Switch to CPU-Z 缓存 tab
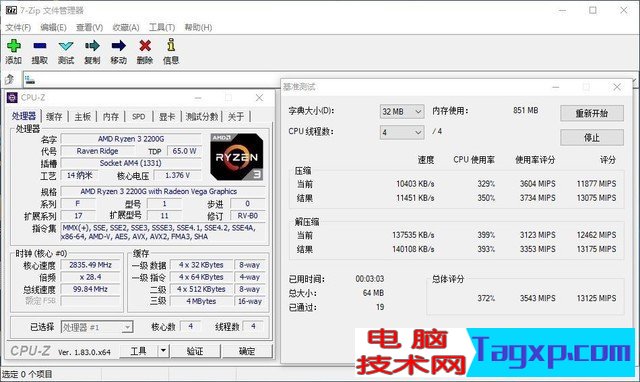 (54, 117)
